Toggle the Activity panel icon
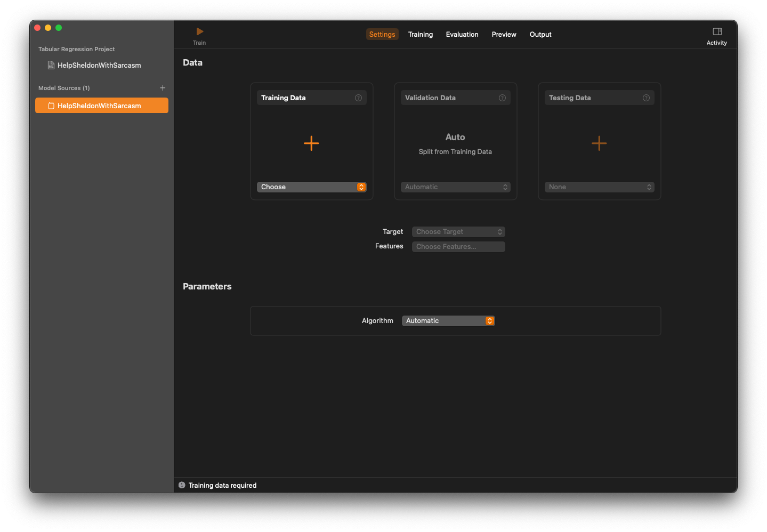Viewport: 767px width, 532px height. tap(717, 32)
